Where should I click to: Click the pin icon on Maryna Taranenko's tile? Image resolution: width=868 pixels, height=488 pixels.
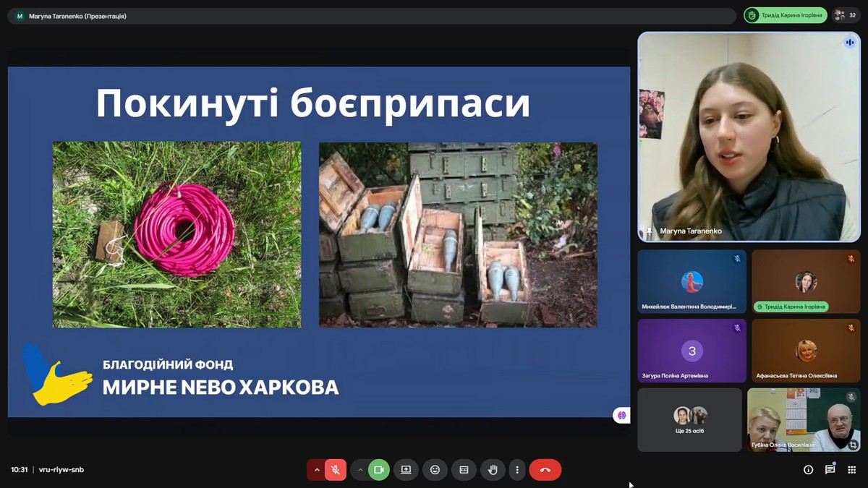(650, 231)
